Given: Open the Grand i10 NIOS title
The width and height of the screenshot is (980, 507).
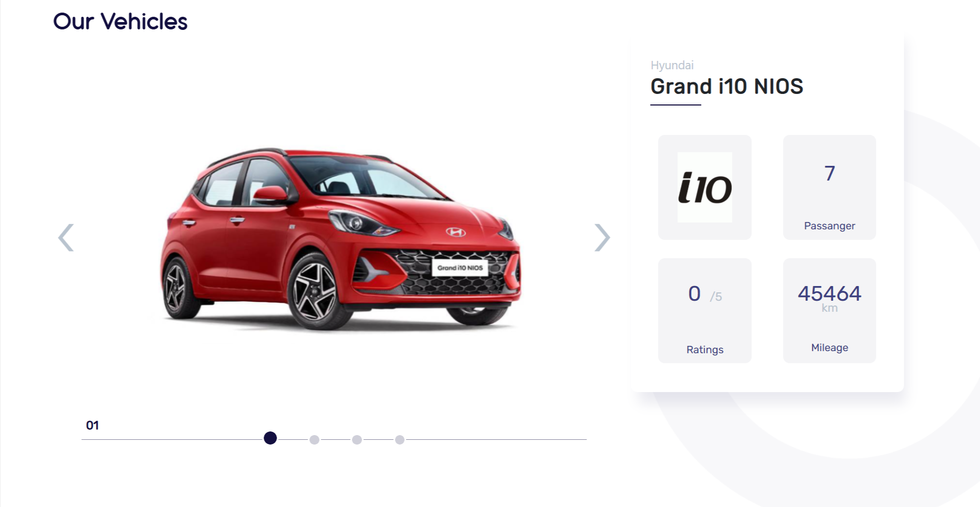Looking at the screenshot, I should point(727,87).
